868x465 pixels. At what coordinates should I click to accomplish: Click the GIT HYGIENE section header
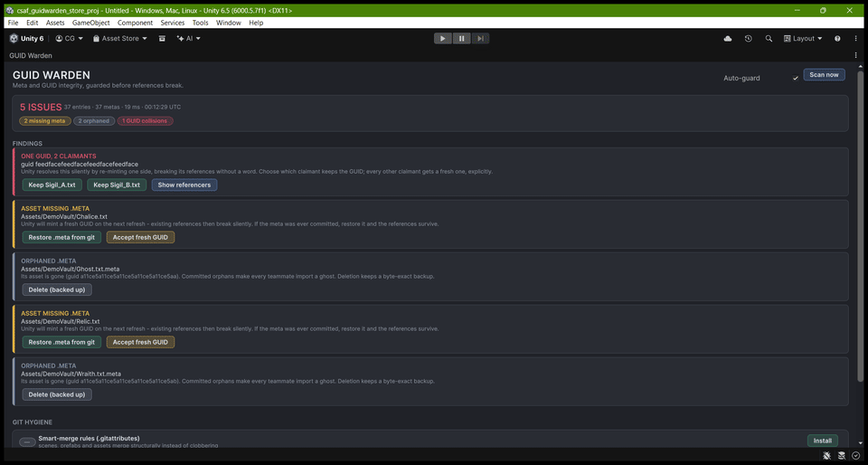pyautogui.click(x=33, y=422)
